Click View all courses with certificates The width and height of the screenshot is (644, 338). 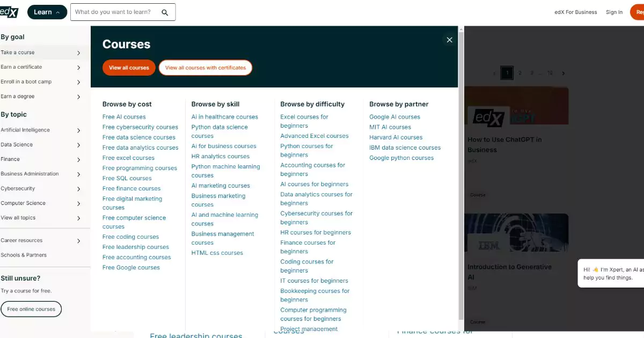206,68
